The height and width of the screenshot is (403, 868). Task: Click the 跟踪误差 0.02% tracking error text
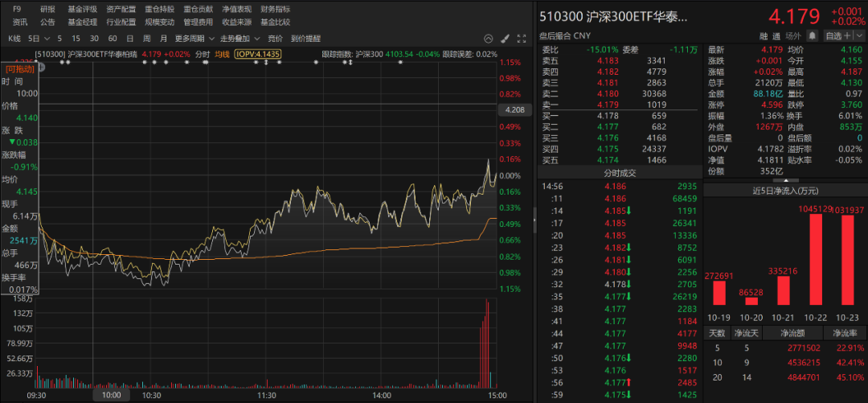(x=469, y=55)
